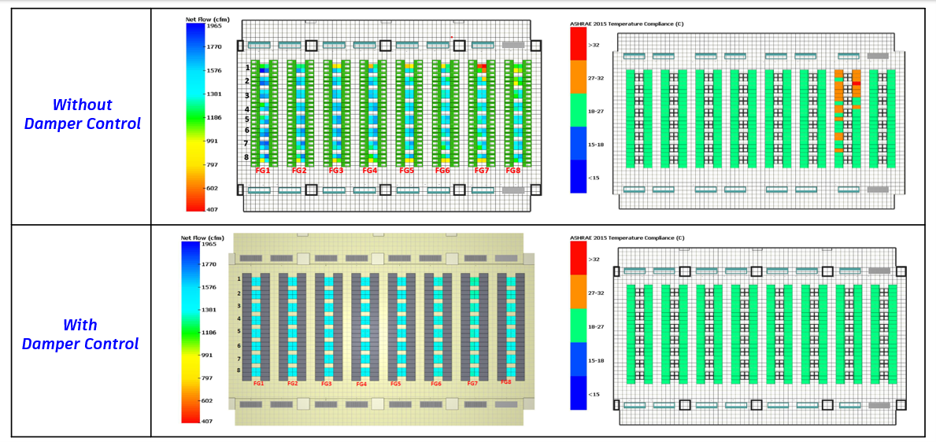Image resolution: width=936 pixels, height=442 pixels.
Task: Click the "Without Damper Control" row label
Action: tap(81, 114)
